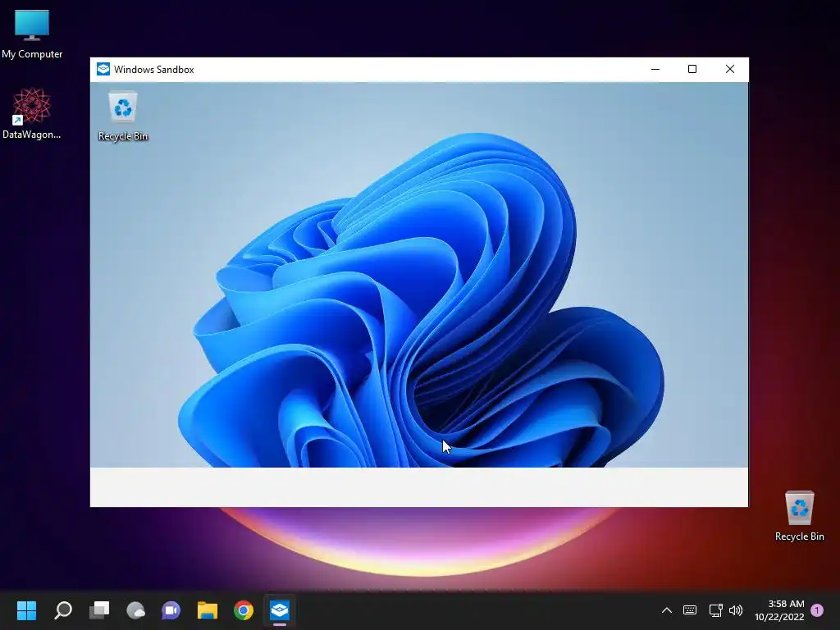
Task: Click the My Computer label
Action: [32, 54]
